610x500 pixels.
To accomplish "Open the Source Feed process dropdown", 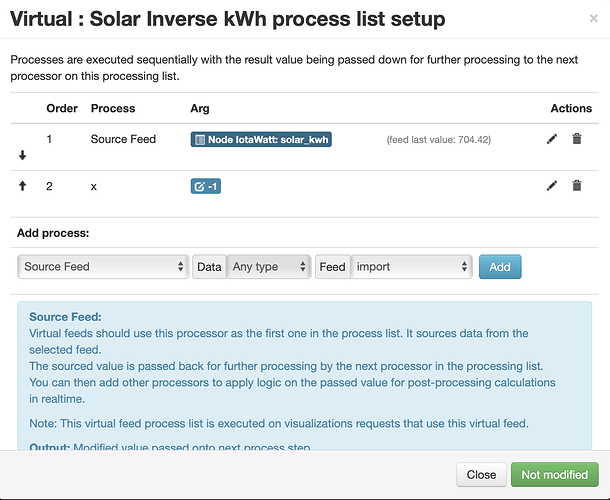I will tap(103, 267).
